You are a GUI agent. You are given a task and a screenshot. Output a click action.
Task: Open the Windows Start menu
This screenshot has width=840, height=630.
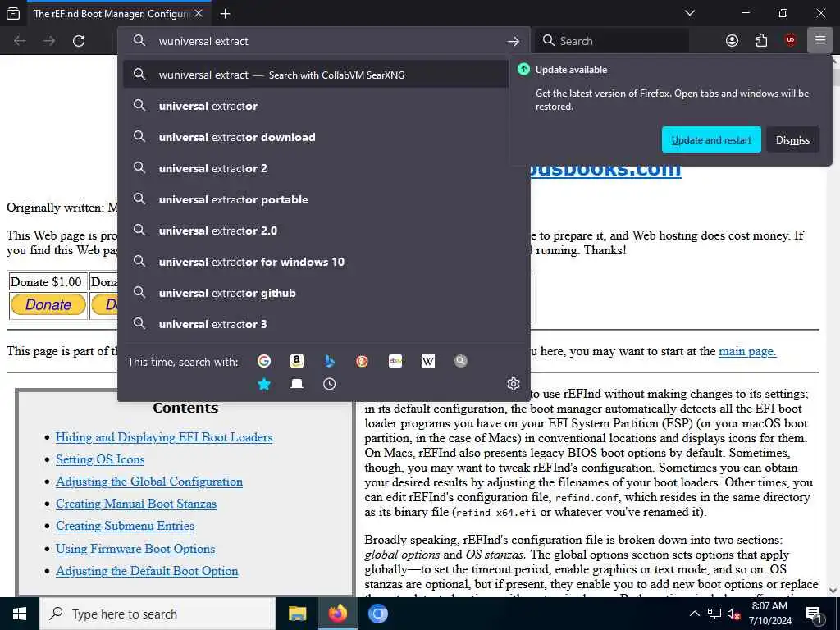pos(20,614)
